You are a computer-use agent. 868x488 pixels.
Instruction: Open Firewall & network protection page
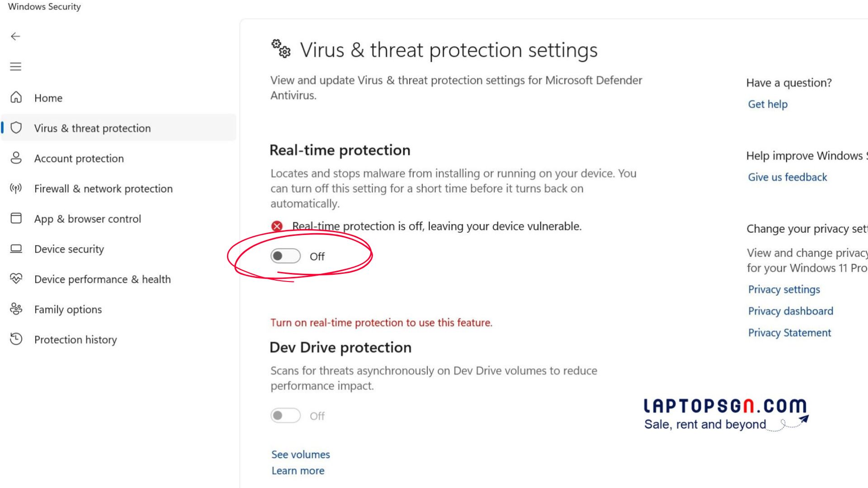tap(103, 189)
